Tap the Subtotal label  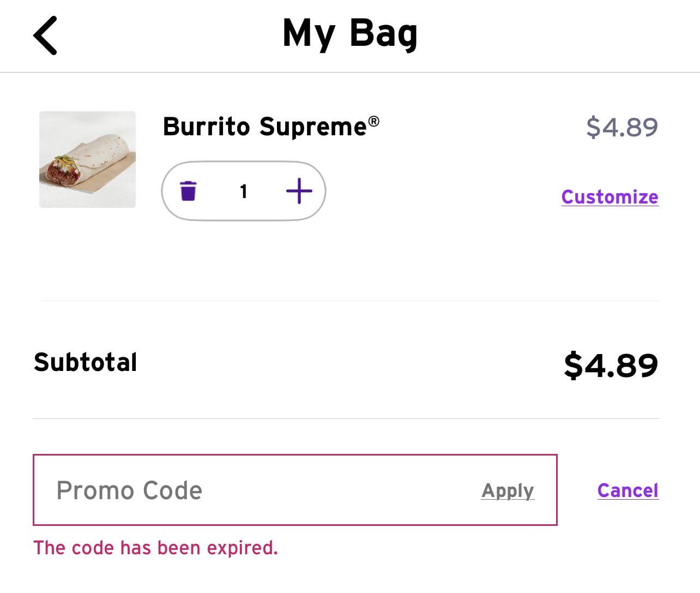pos(86,362)
